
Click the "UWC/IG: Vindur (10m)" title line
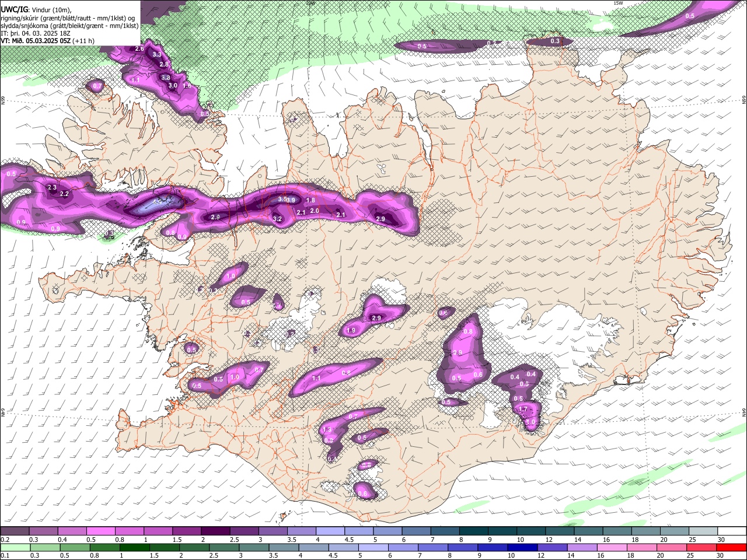[x=36, y=9]
